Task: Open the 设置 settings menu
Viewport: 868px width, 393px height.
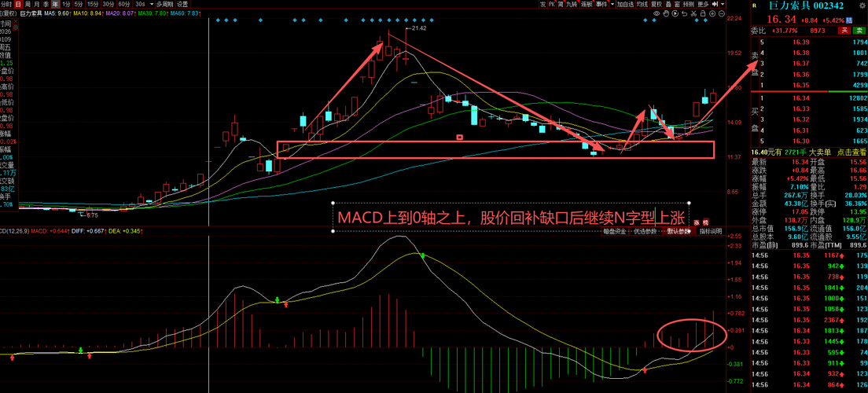Action: pos(182,5)
